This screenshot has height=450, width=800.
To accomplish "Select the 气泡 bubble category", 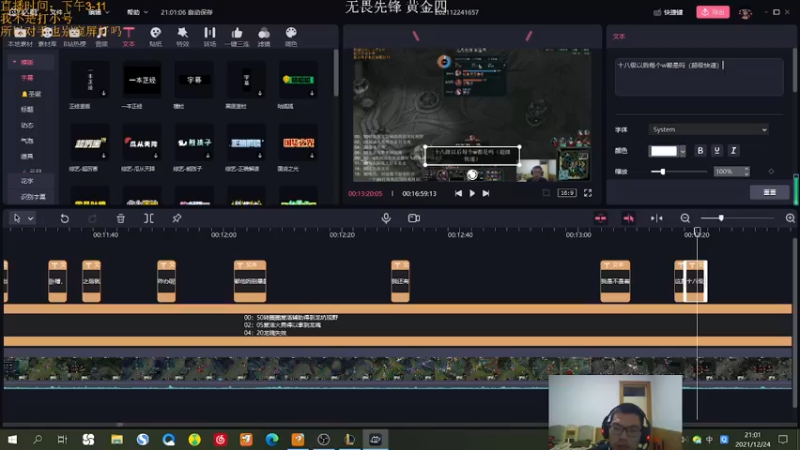I will pyautogui.click(x=27, y=141).
